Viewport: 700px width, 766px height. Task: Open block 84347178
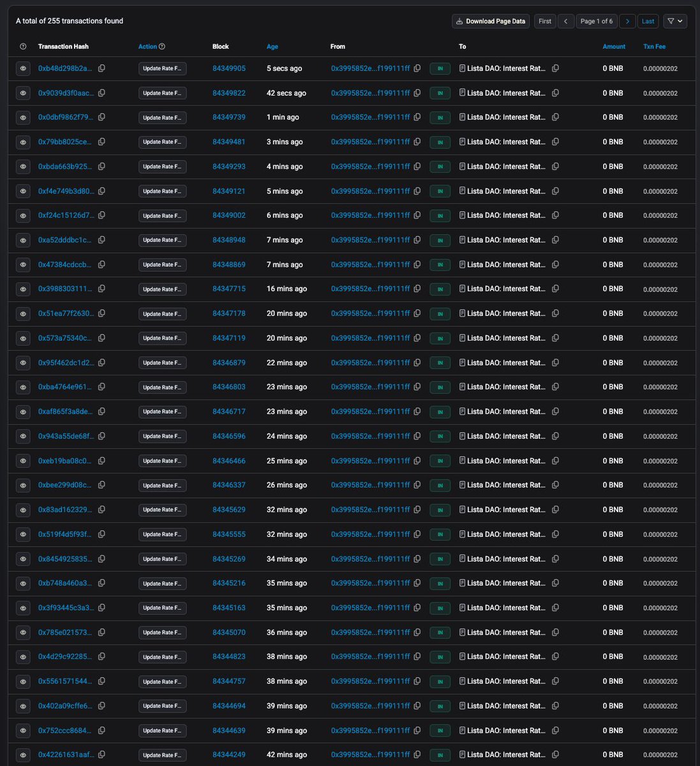click(229, 313)
